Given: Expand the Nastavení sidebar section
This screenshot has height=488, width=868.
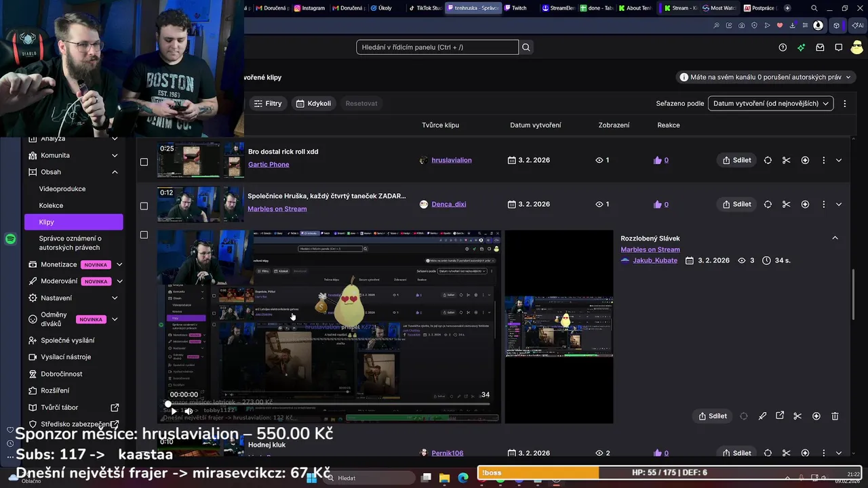Looking at the screenshot, I should pos(115,298).
